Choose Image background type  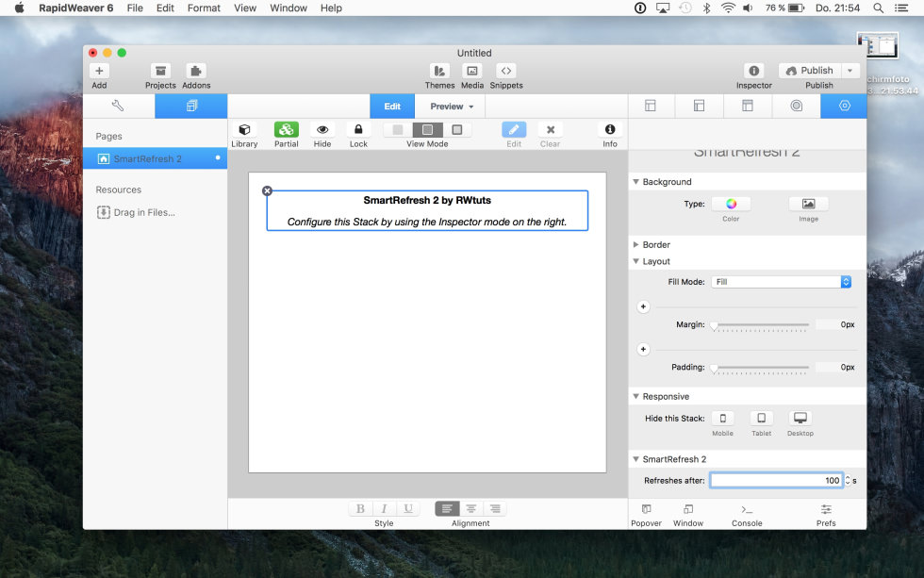[809, 204]
